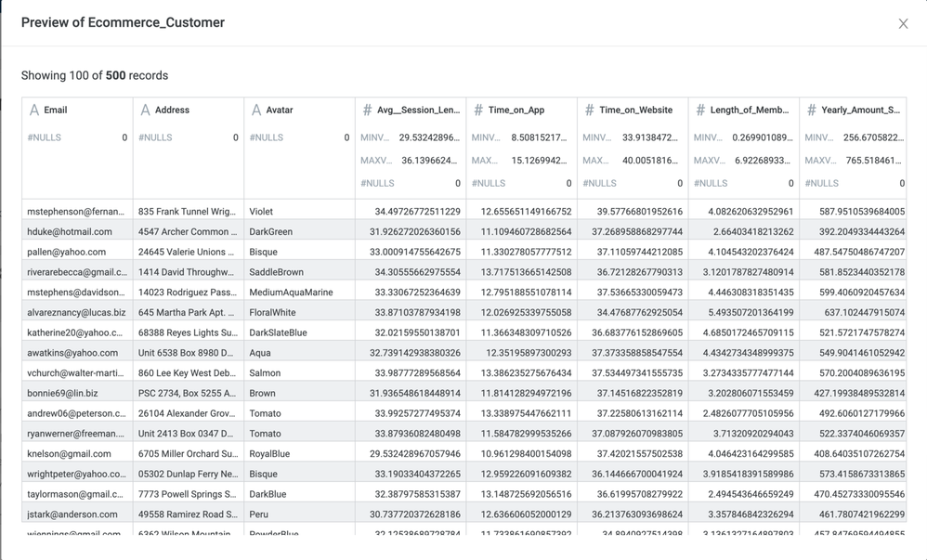Click the numeric type icon for Yearly_Amount_Spent
Viewport: 927px width, 560px height.
pyautogui.click(x=811, y=110)
